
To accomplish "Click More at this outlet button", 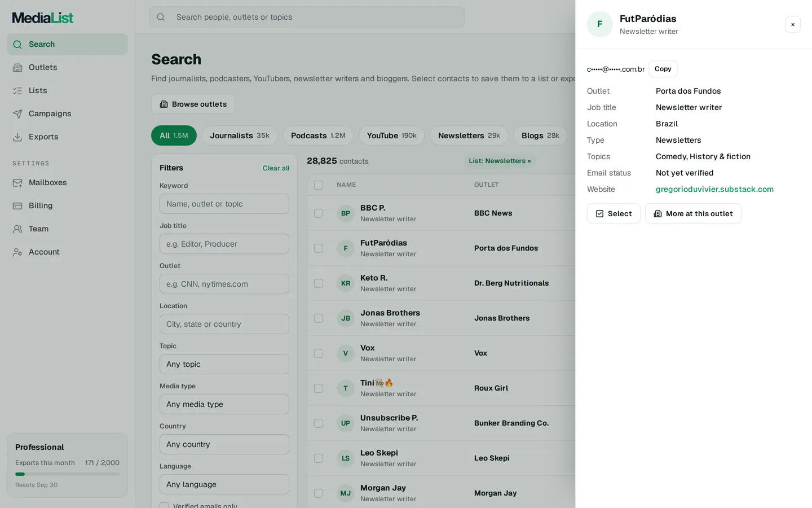I will point(693,213).
